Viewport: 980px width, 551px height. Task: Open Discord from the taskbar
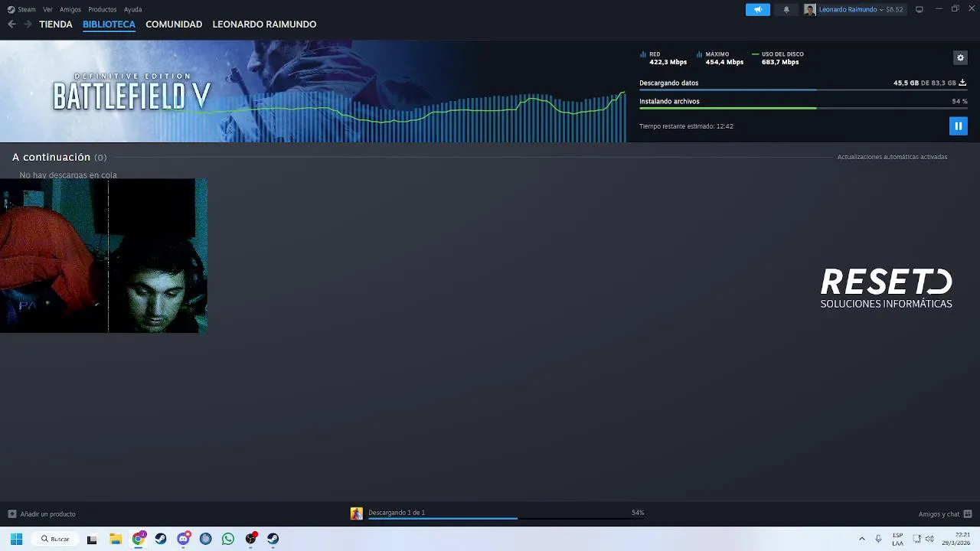[x=183, y=539]
